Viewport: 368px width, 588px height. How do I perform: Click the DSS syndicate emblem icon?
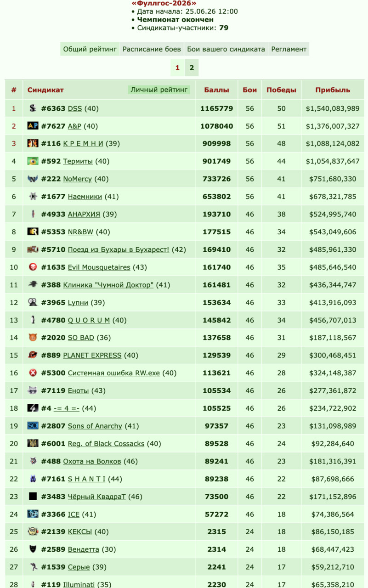[x=33, y=108]
